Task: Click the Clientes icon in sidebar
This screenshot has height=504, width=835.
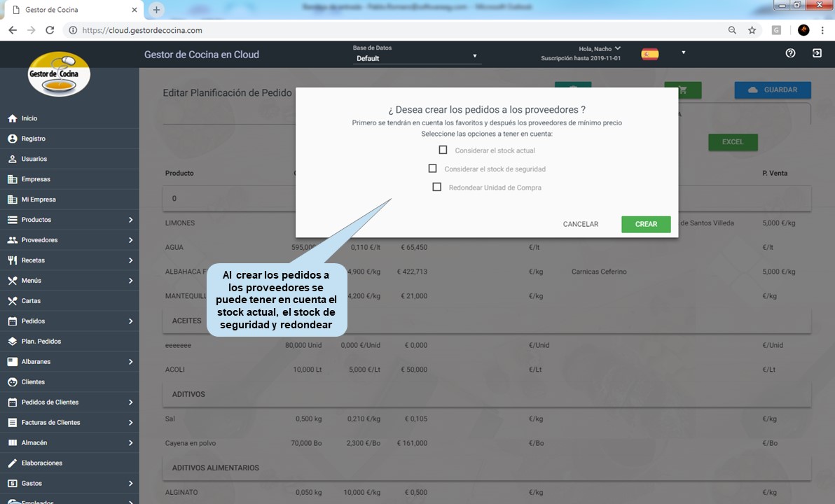Action: pyautogui.click(x=12, y=382)
